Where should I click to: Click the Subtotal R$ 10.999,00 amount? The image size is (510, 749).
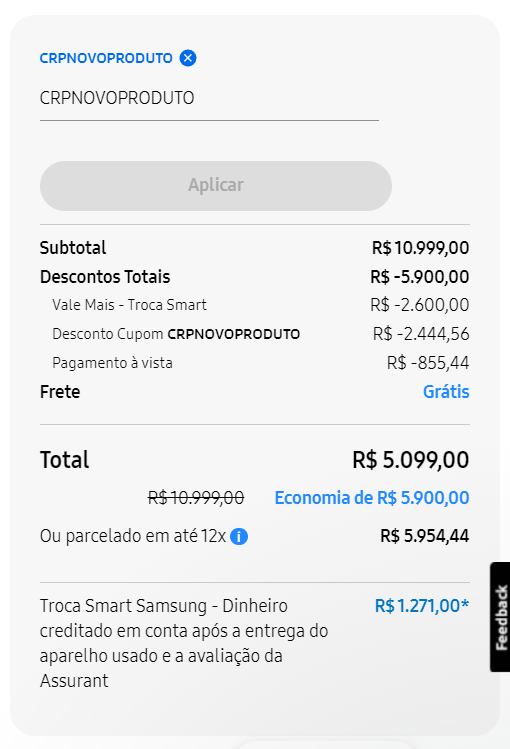click(420, 248)
